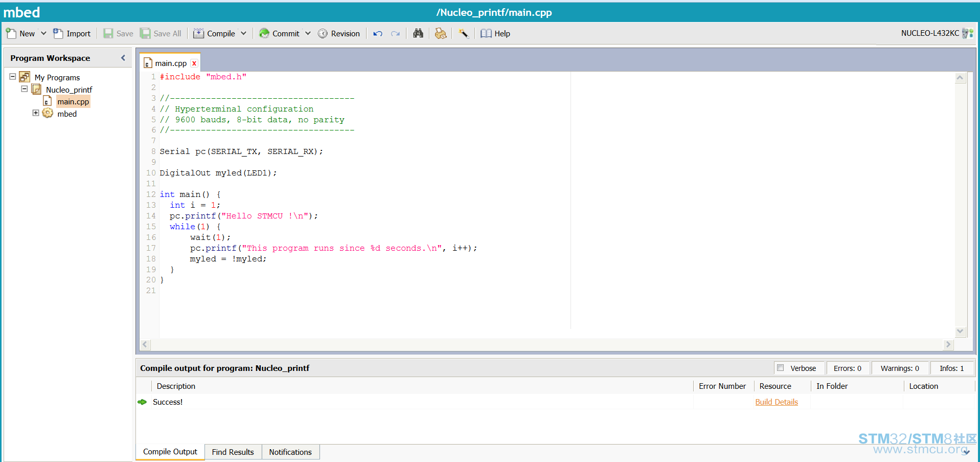The width and height of the screenshot is (980, 462).
Task: Open the Compile dropdown arrow
Action: point(244,33)
